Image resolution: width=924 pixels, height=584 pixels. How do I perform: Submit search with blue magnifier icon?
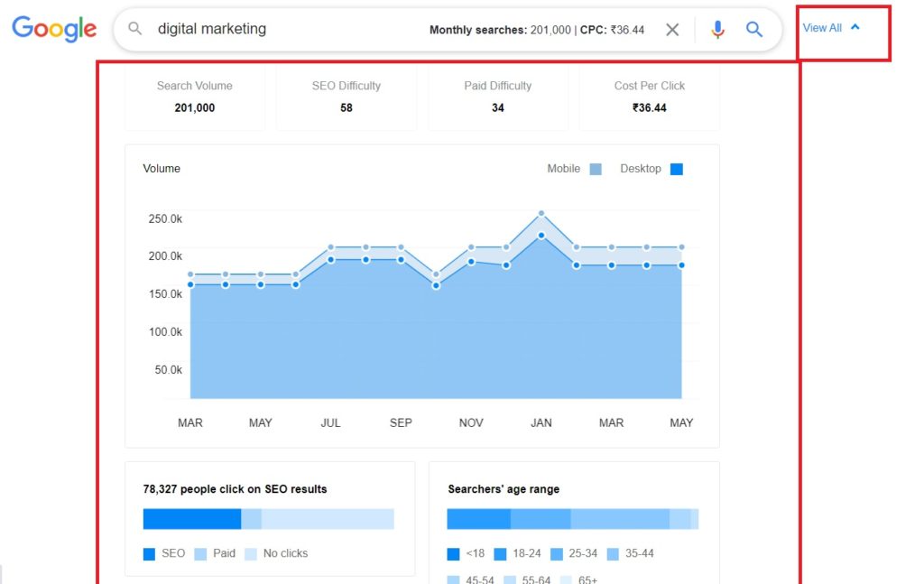[754, 29]
